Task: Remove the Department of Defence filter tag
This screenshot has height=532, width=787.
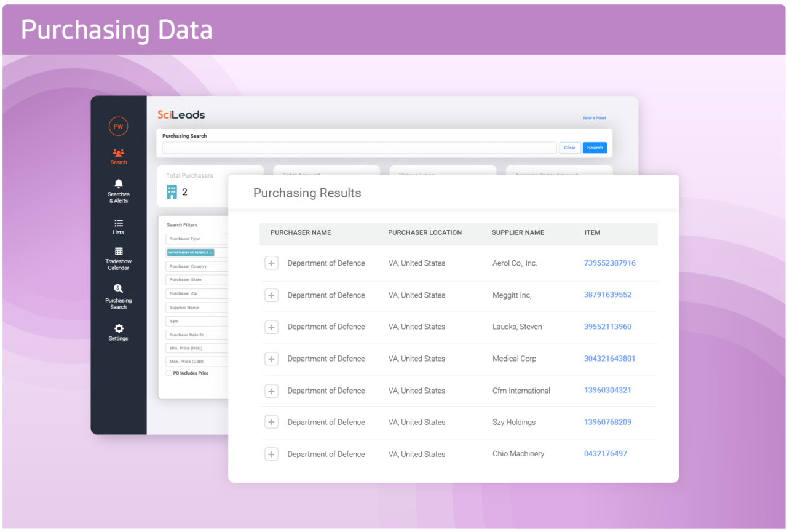Action: (212, 252)
